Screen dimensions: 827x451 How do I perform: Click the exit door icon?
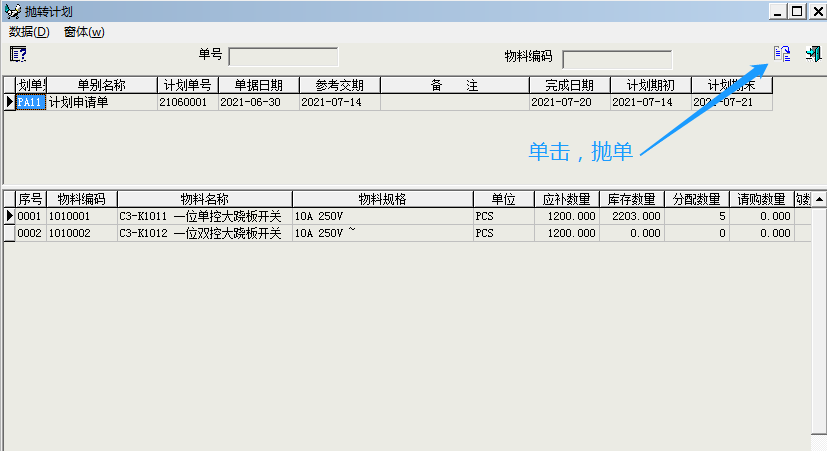point(813,54)
